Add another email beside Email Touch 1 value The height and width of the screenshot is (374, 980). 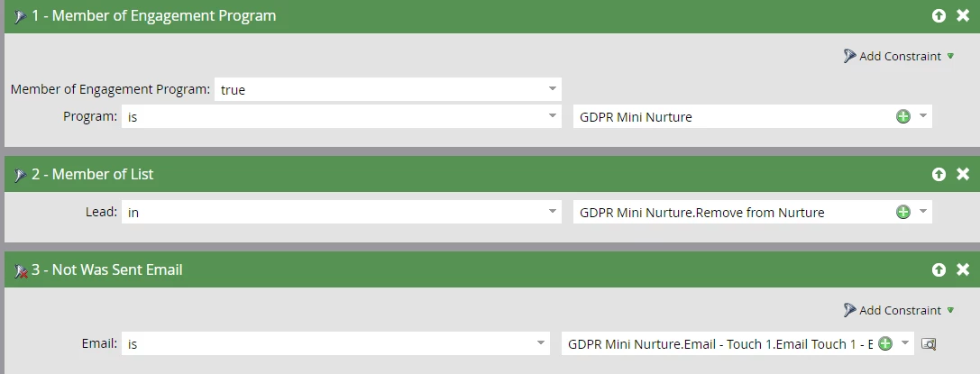point(885,343)
